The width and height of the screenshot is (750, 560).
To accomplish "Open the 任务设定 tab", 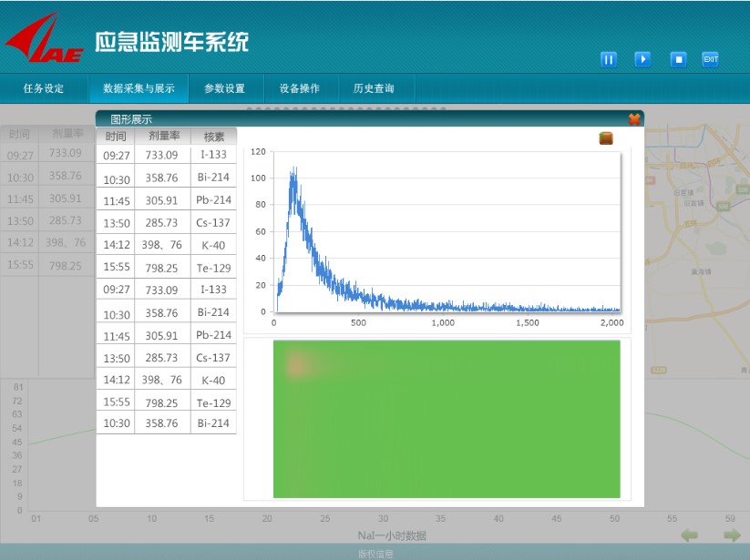I will point(44,88).
